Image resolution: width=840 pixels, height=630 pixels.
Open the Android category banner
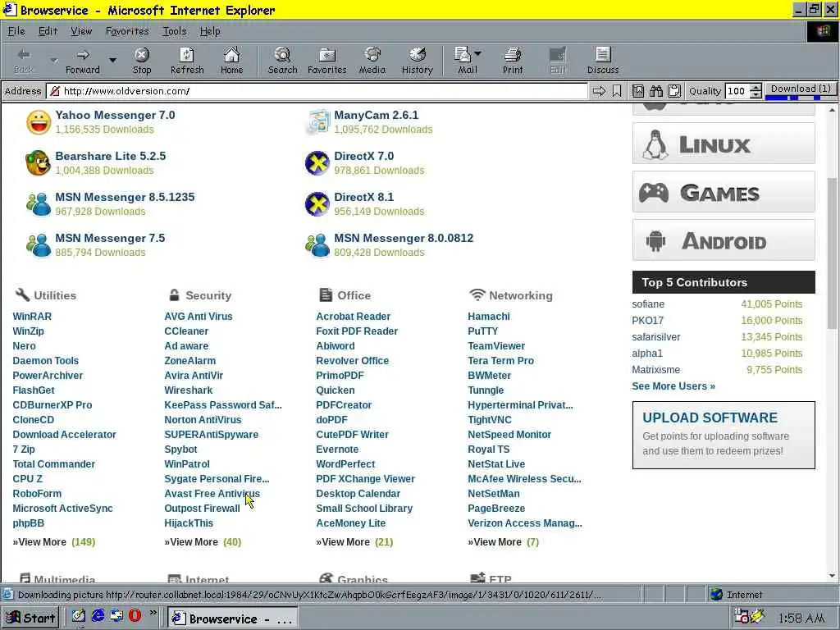724,240
